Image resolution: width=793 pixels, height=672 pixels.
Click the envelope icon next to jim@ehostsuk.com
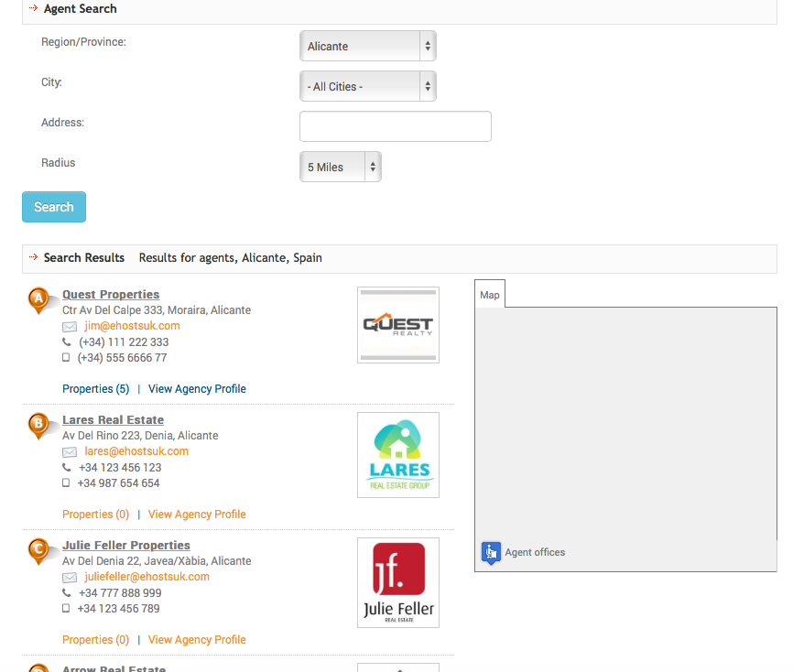[x=70, y=327]
